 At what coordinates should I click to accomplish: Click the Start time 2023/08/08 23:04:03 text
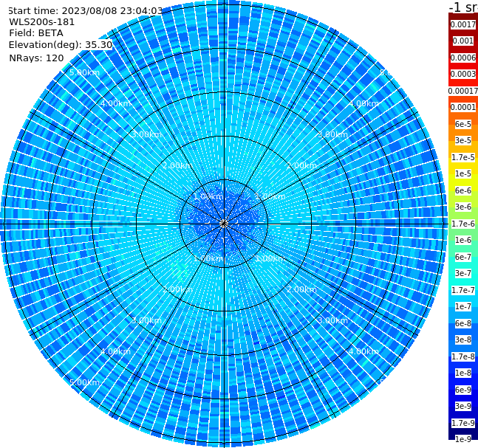tap(85, 10)
